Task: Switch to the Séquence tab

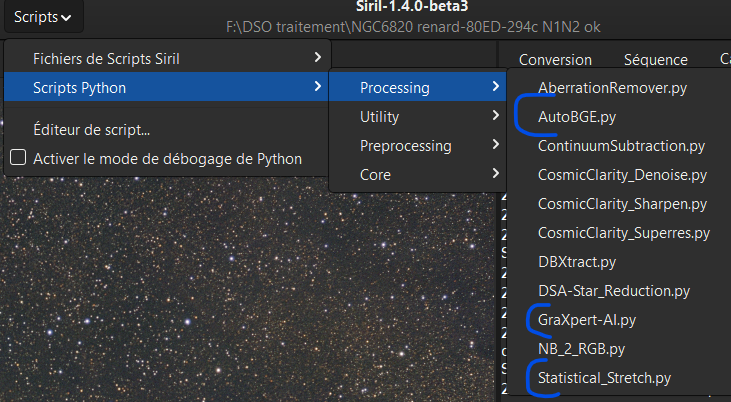Action: [x=655, y=61]
